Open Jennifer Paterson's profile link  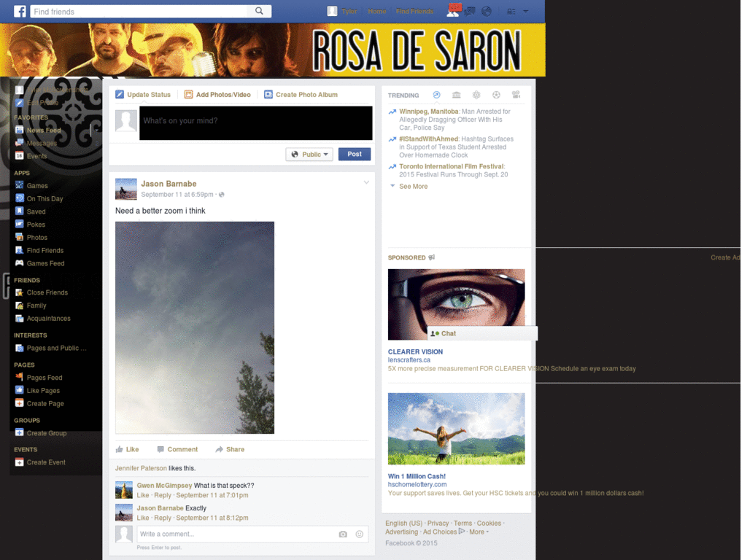[141, 468]
